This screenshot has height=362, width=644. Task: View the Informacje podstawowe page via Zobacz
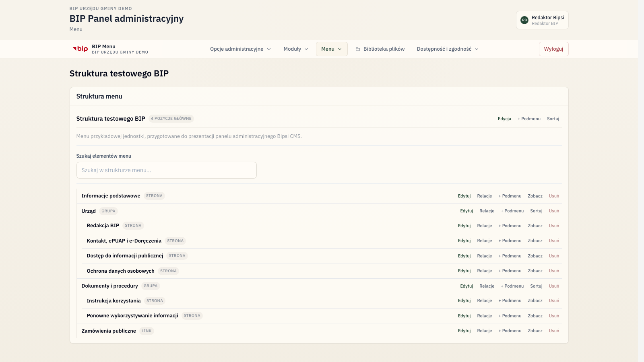pos(535,196)
